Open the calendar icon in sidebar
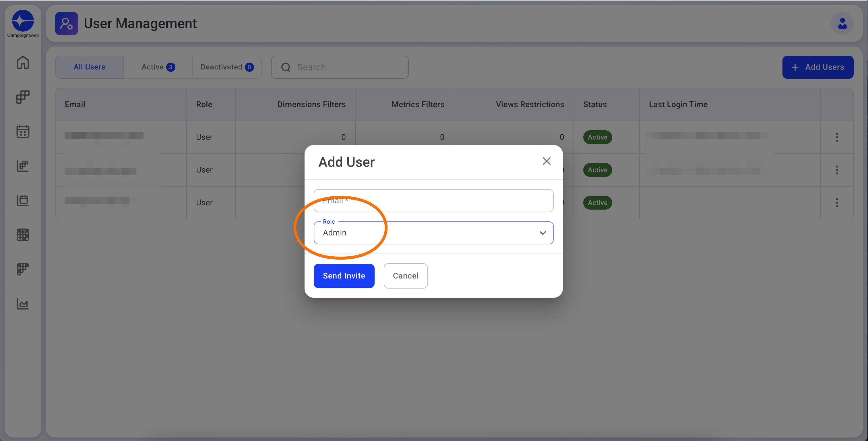 (x=23, y=131)
